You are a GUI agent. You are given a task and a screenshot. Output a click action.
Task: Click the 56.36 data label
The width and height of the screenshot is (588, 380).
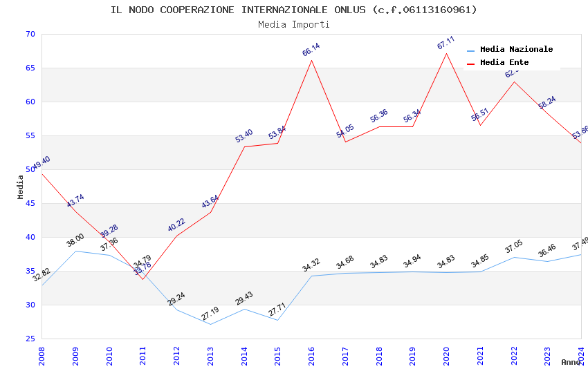[x=379, y=116]
